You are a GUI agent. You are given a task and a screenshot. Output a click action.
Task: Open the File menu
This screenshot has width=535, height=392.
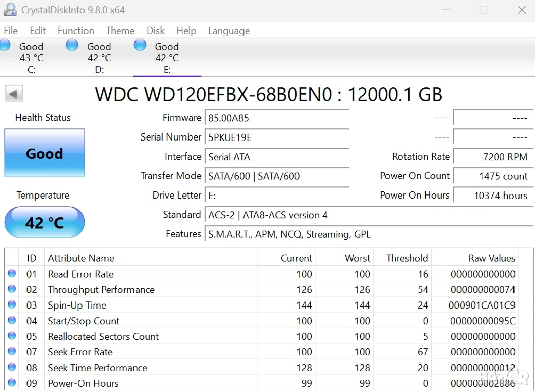click(x=11, y=31)
